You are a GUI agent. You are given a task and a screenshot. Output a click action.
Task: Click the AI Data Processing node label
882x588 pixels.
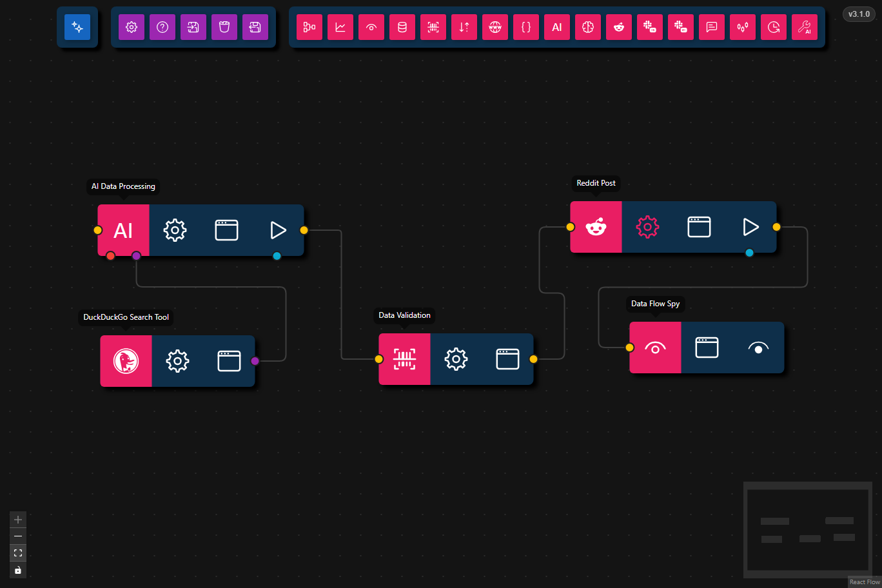point(123,186)
